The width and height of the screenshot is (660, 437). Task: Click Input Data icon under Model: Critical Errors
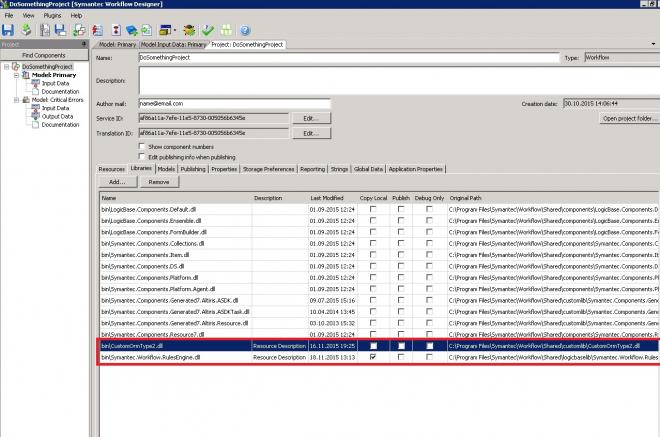pyautogui.click(x=36, y=108)
